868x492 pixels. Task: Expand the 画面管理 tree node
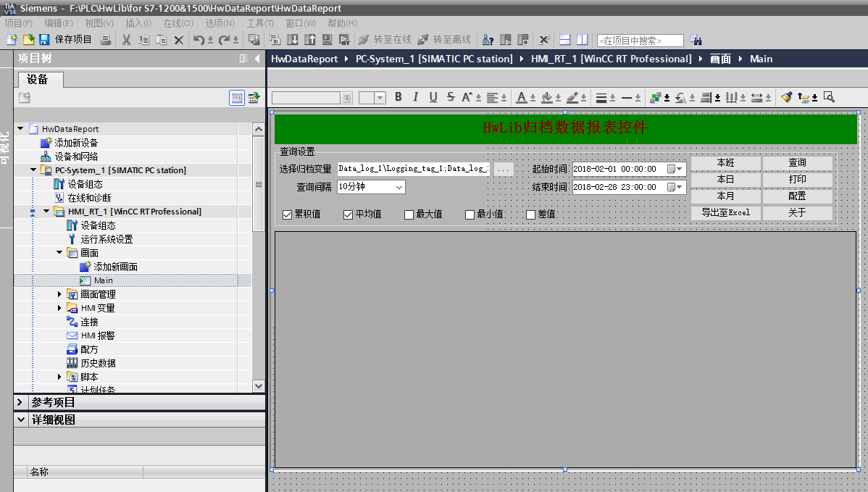pyautogui.click(x=59, y=294)
